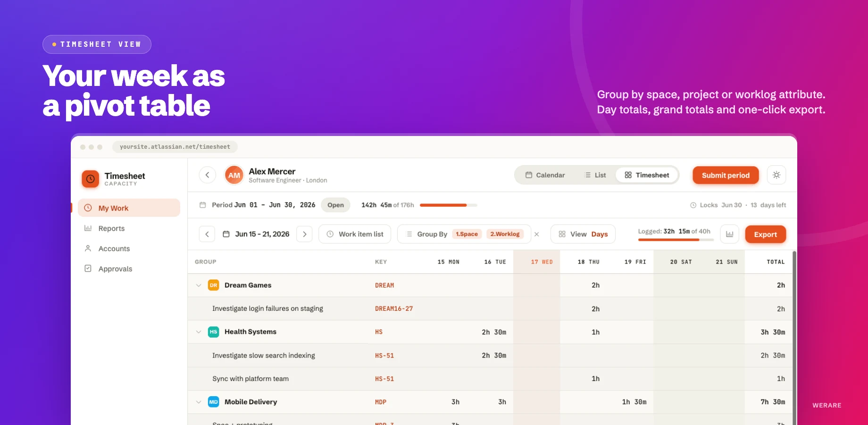This screenshot has width=868, height=425.
Task: Open Approvals in the sidebar
Action: (x=115, y=269)
